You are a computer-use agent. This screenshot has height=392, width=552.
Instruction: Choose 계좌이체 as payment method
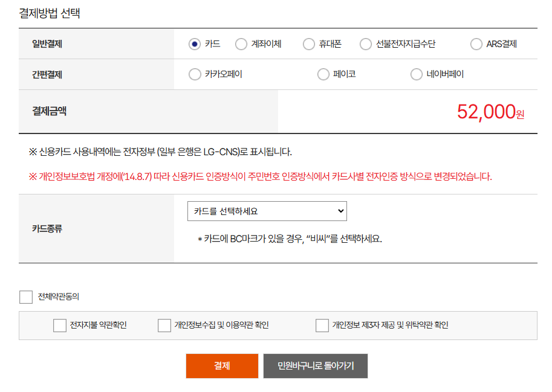tap(241, 44)
